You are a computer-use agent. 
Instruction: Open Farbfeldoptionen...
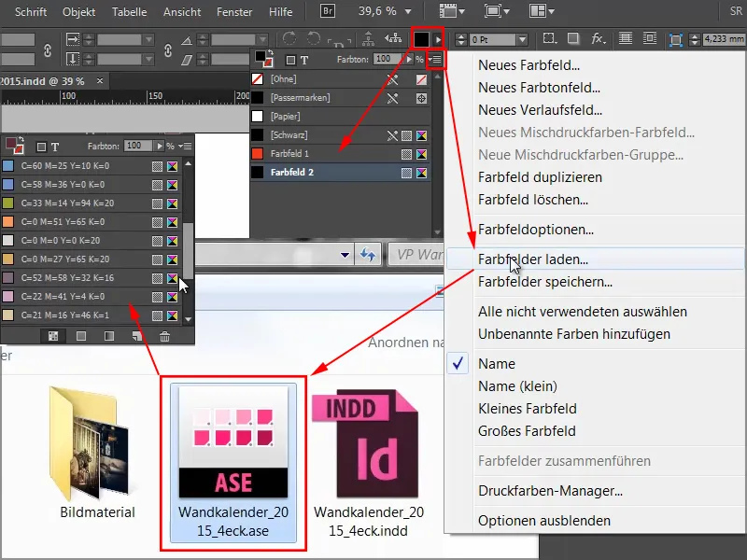(535, 230)
